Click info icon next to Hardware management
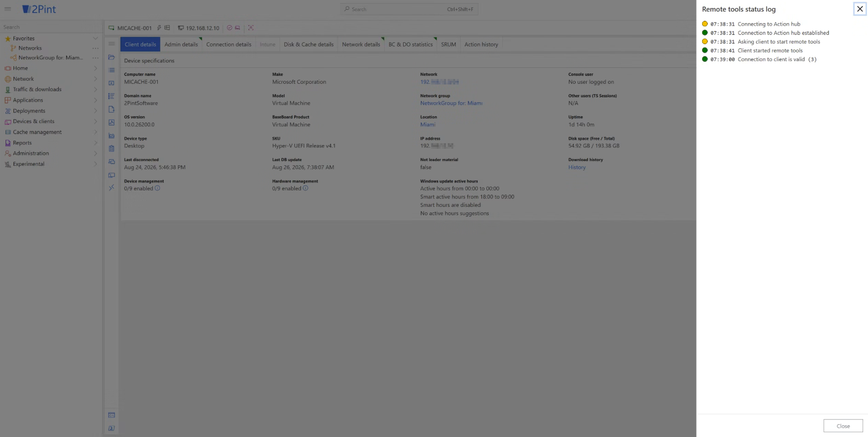 point(305,189)
